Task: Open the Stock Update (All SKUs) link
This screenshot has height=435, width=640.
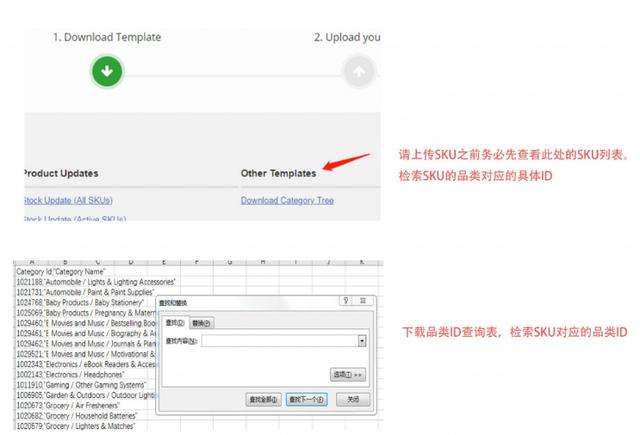Action: click(x=68, y=200)
